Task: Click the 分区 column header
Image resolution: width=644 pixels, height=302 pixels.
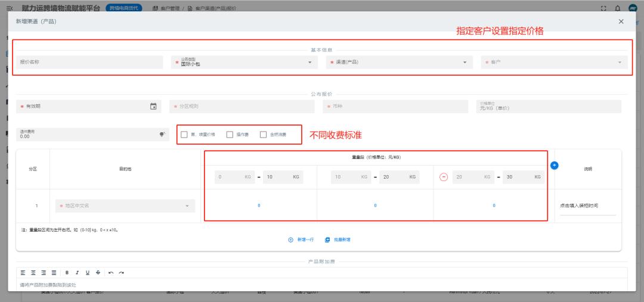Action: pos(32,169)
